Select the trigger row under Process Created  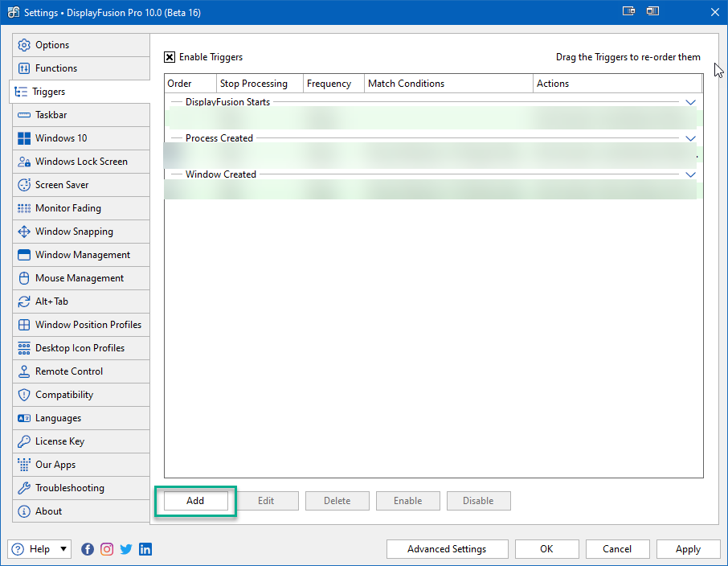(x=433, y=155)
